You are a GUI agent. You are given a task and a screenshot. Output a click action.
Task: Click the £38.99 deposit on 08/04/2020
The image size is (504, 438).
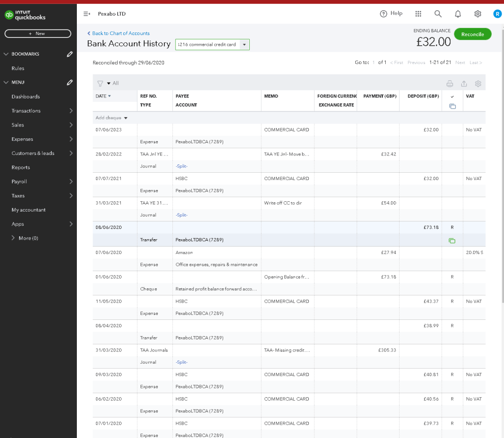tap(431, 326)
